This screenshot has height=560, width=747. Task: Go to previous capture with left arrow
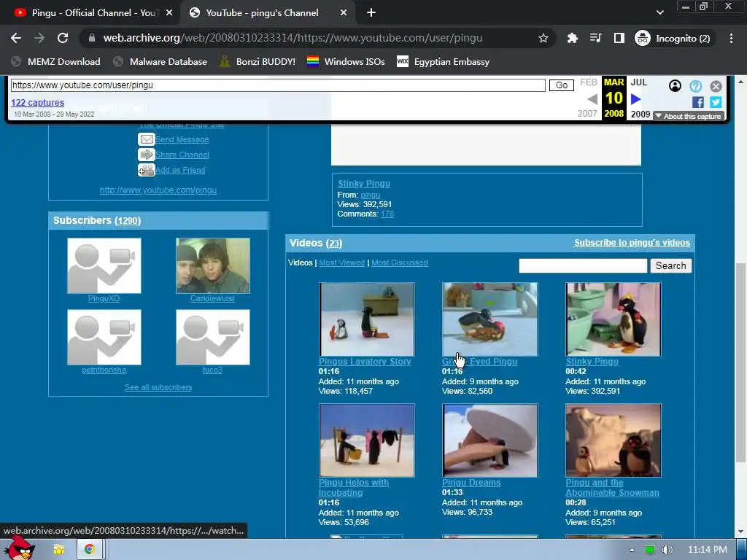coord(592,99)
